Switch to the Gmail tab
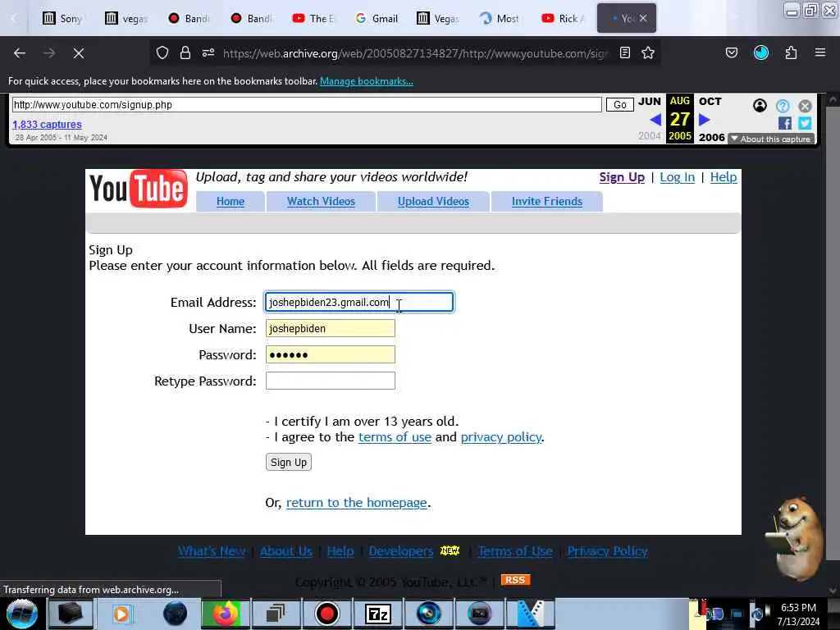The height and width of the screenshot is (630, 840). click(x=377, y=19)
